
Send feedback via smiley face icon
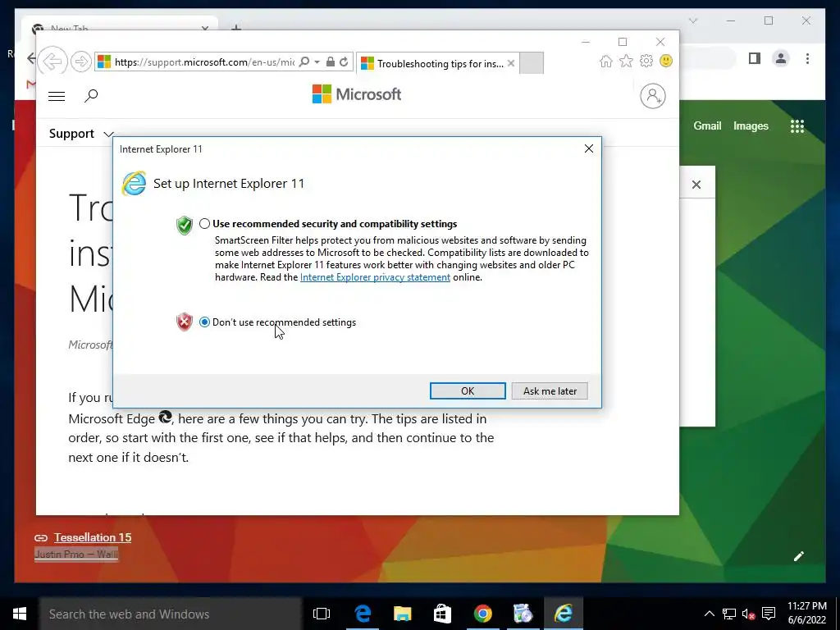coord(666,61)
